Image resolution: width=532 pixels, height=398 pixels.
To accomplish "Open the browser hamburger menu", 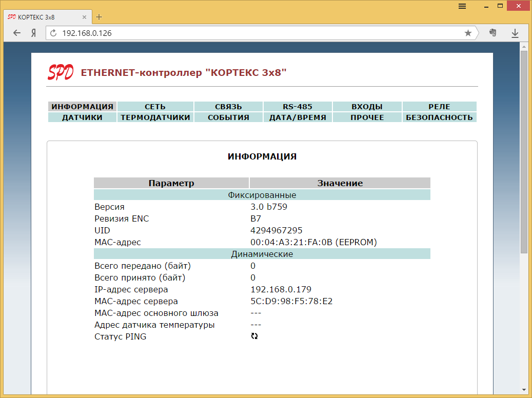I will click(x=462, y=6).
